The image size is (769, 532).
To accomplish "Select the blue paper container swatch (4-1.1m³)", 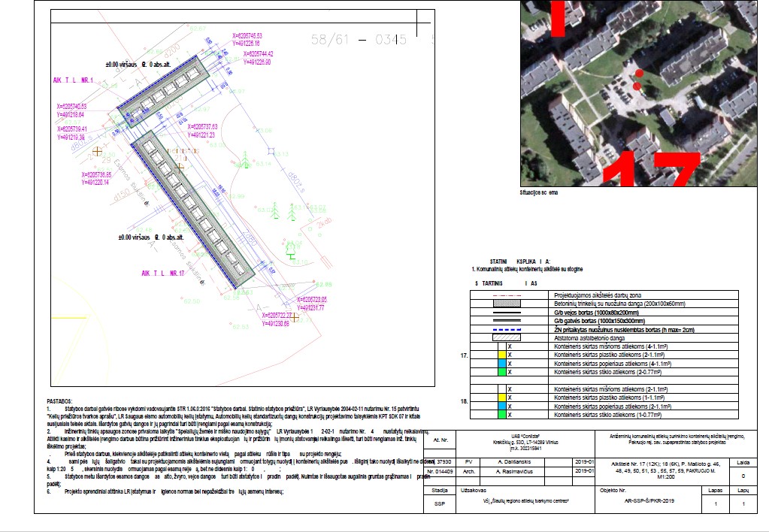I will point(502,364).
